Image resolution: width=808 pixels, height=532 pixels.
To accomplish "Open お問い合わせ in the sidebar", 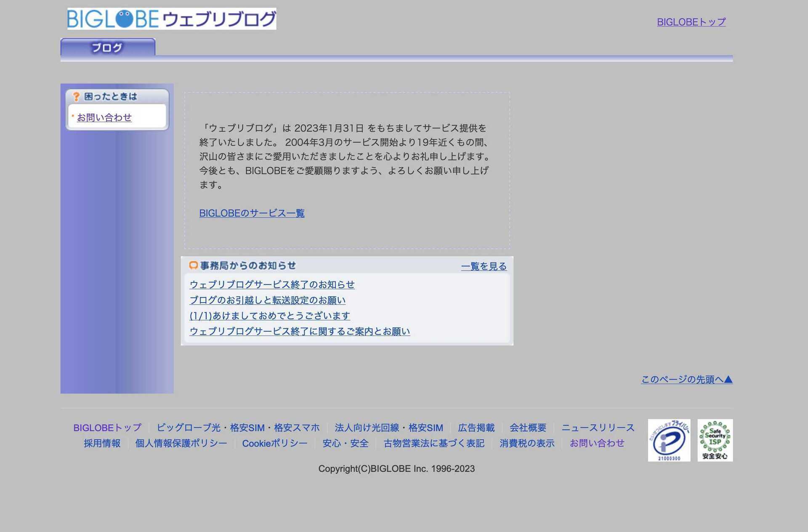I will click(104, 117).
